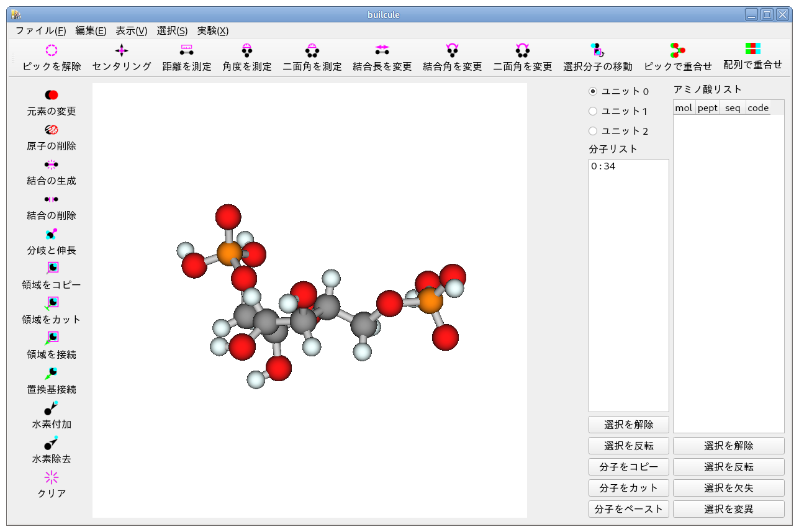Viewport: 799px width, 532px height.
Task: Click the ピックを解除 (unpick) toolbar icon
Action: coord(52,51)
